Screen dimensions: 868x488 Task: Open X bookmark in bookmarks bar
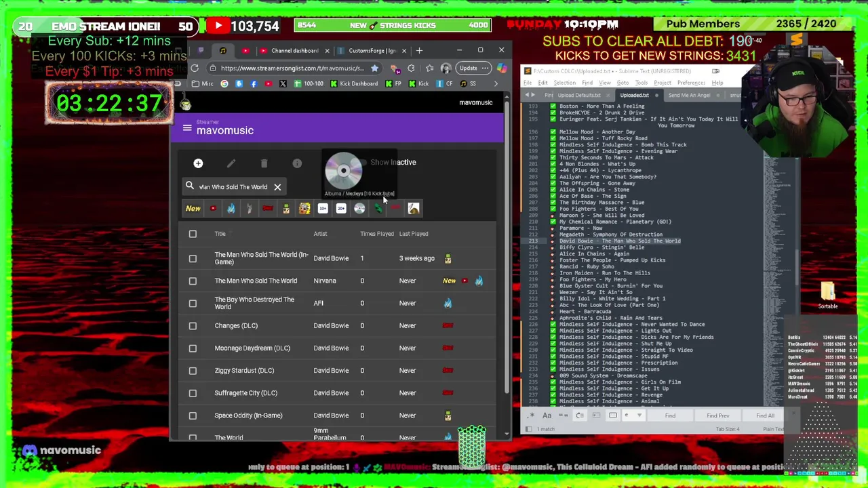click(x=283, y=84)
